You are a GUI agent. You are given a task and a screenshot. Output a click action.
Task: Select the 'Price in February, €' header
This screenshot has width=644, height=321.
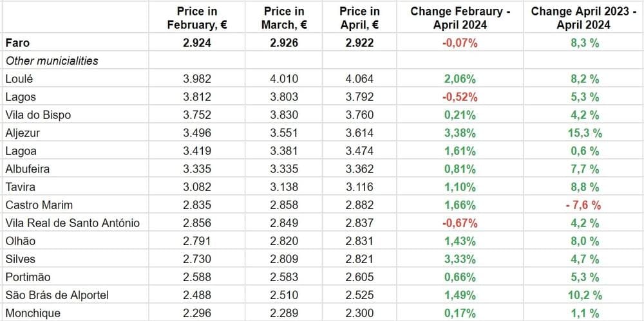tap(197, 18)
